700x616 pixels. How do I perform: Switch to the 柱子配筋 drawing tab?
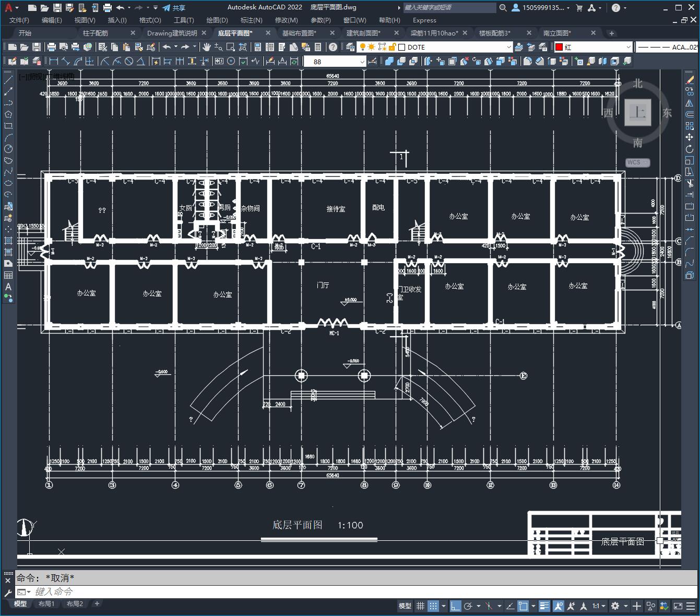[x=96, y=33]
